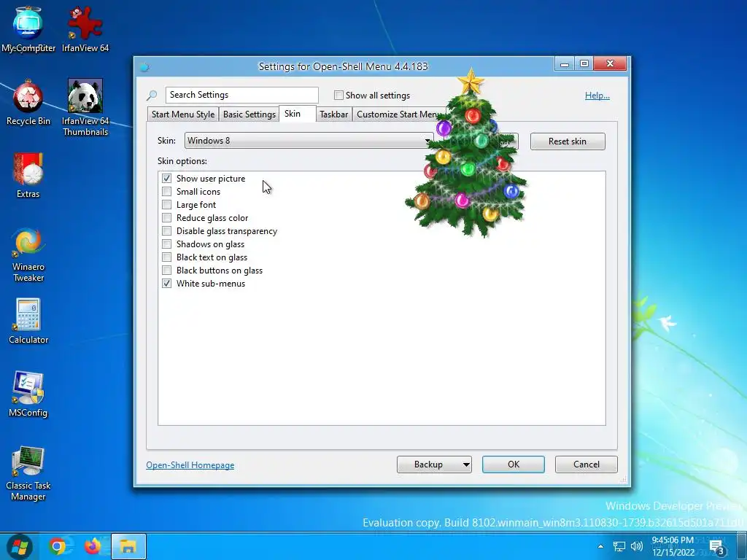Image resolution: width=747 pixels, height=560 pixels.
Task: Click the Reset skin button
Action: tap(568, 141)
